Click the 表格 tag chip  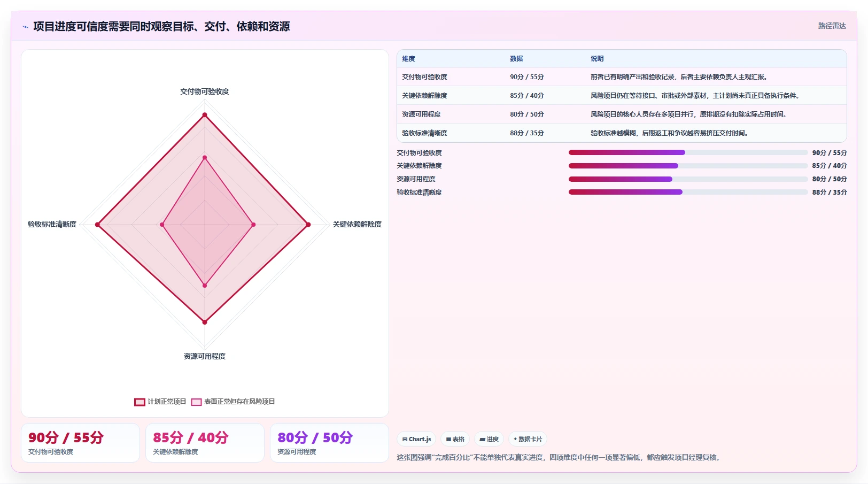pos(455,439)
